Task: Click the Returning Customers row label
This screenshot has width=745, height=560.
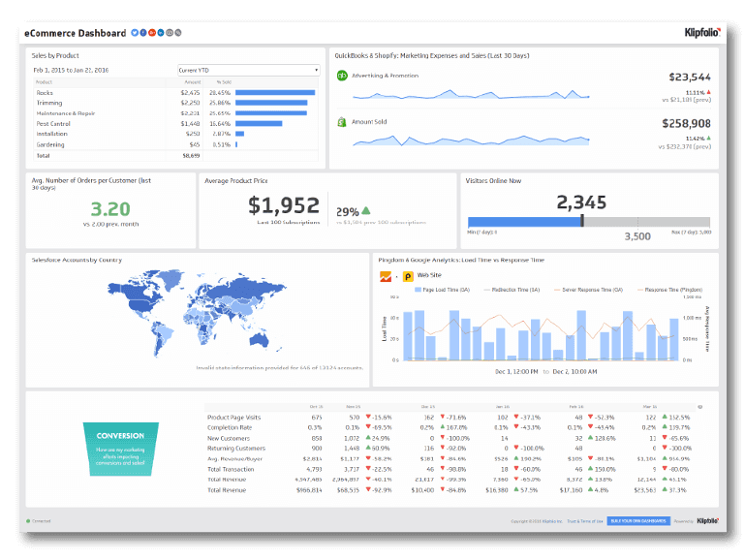Action: tap(236, 449)
